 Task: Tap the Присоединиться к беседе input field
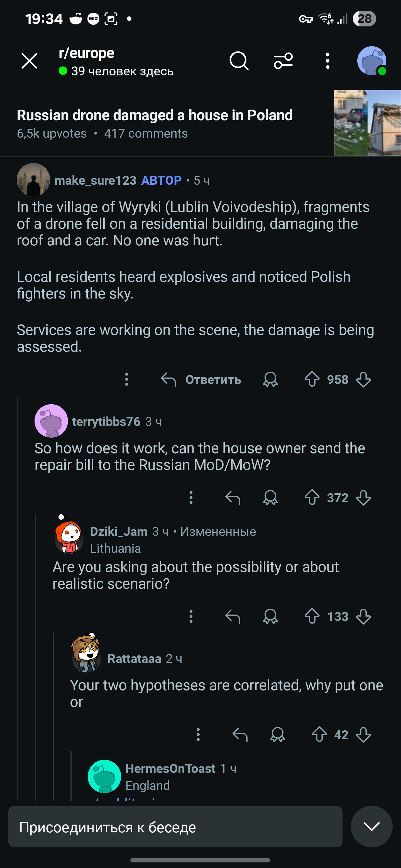click(175, 827)
